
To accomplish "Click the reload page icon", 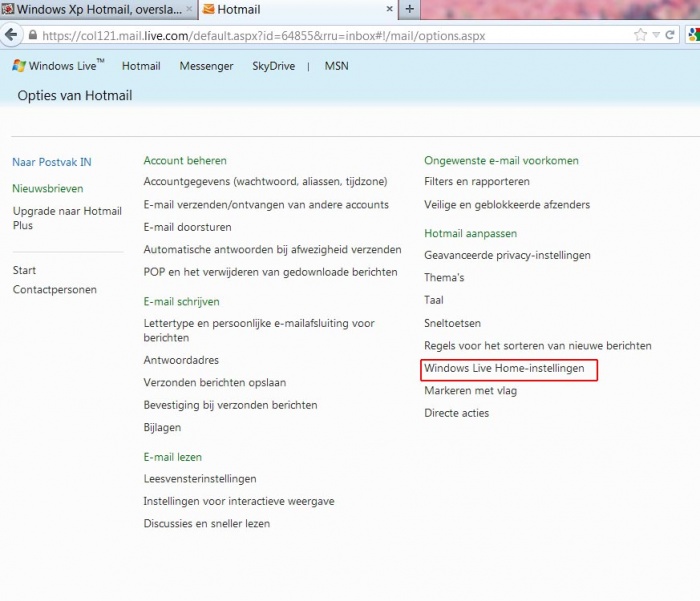I will point(670,35).
